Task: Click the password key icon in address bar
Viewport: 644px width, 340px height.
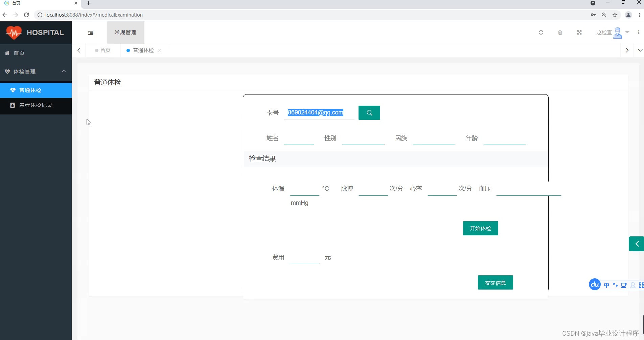Action: (x=593, y=15)
